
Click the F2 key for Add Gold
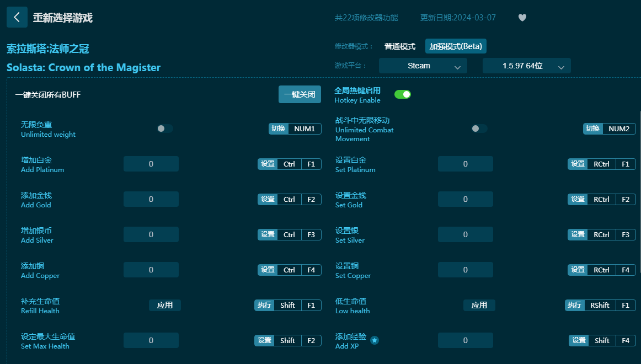click(x=311, y=199)
